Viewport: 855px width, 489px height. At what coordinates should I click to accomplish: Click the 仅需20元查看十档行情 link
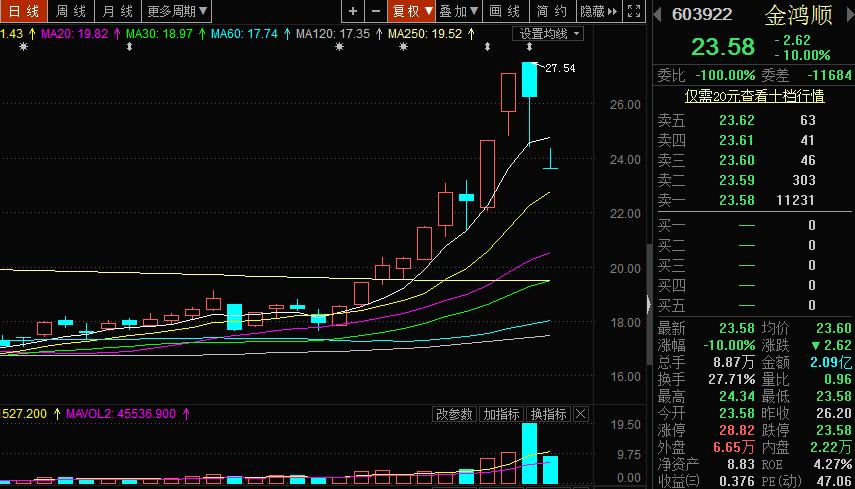pyautogui.click(x=754, y=96)
